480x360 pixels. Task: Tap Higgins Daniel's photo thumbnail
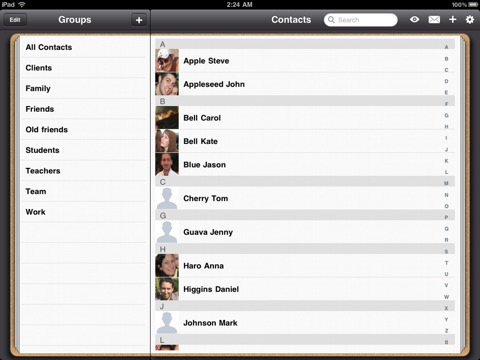click(167, 289)
